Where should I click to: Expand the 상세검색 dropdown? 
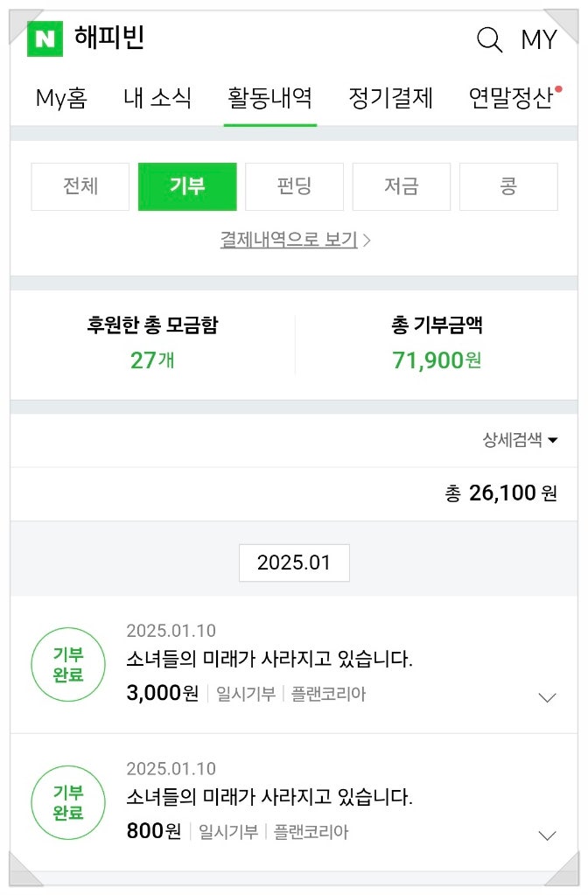click(x=520, y=440)
